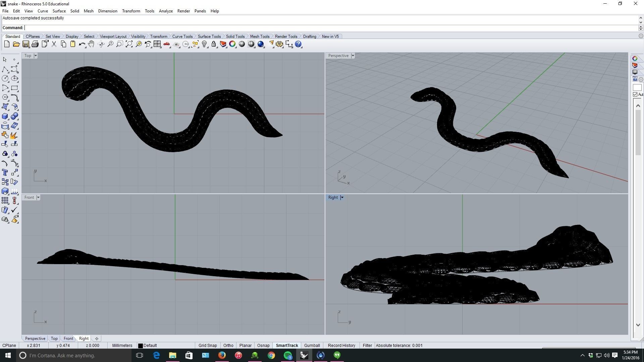This screenshot has height=362, width=644.
Task: Click the Undo arrow icon
Action: click(x=82, y=44)
